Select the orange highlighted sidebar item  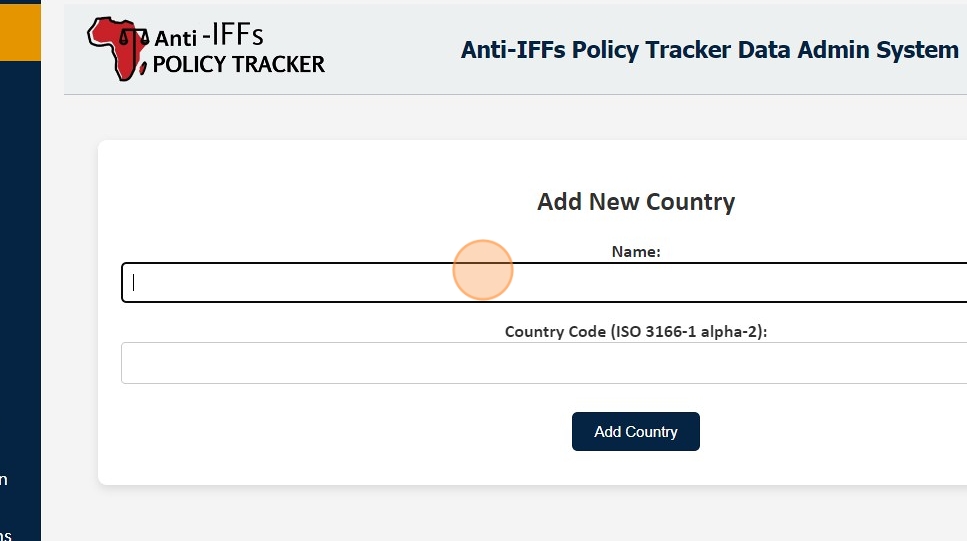click(x=20, y=30)
